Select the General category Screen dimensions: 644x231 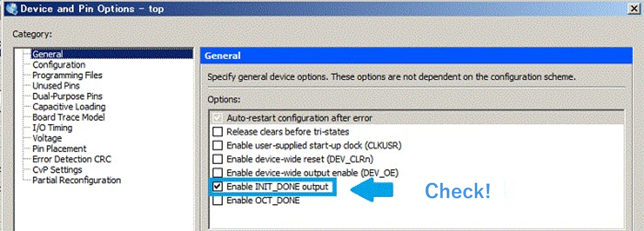(48, 54)
